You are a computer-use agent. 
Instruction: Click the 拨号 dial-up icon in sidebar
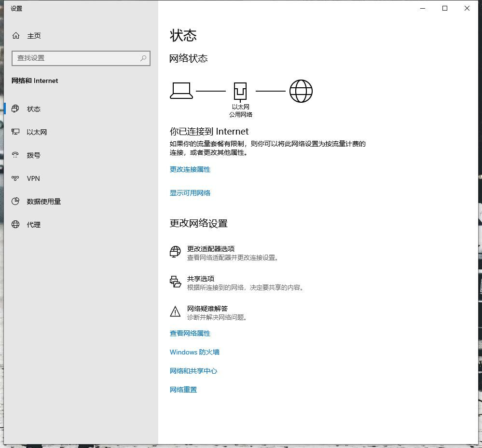tap(15, 155)
